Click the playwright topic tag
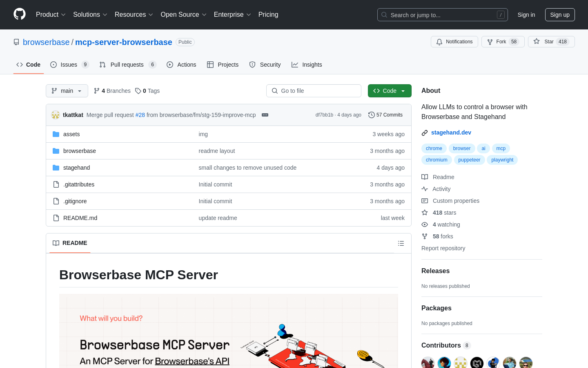The image size is (588, 368). click(502, 160)
